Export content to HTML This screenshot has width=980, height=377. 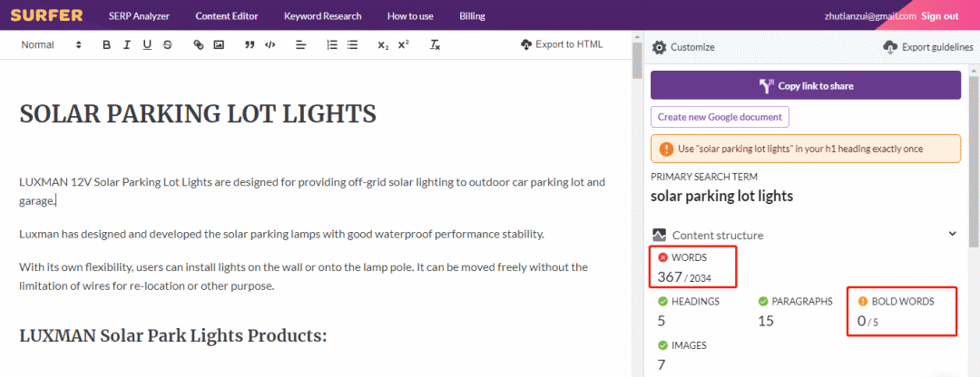click(x=562, y=44)
